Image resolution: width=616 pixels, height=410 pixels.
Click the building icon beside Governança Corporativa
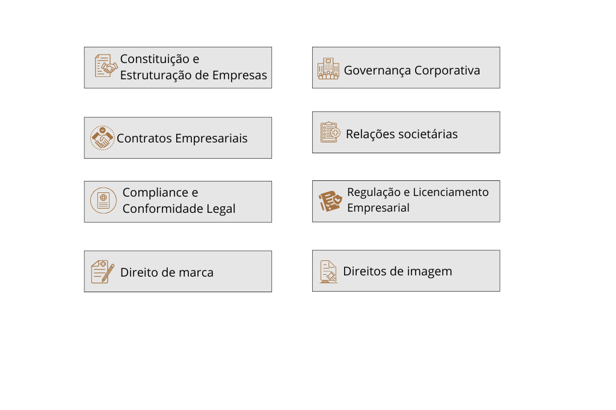[x=328, y=69]
